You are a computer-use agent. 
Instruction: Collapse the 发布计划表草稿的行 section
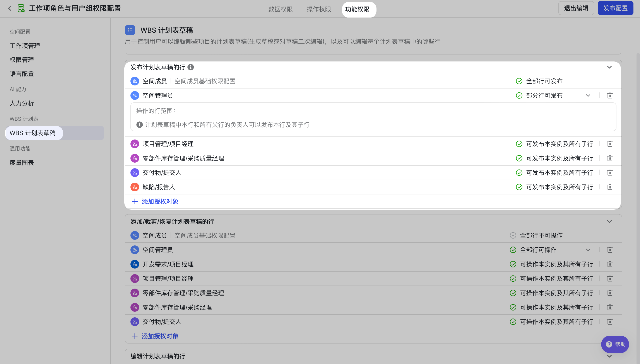tap(609, 67)
